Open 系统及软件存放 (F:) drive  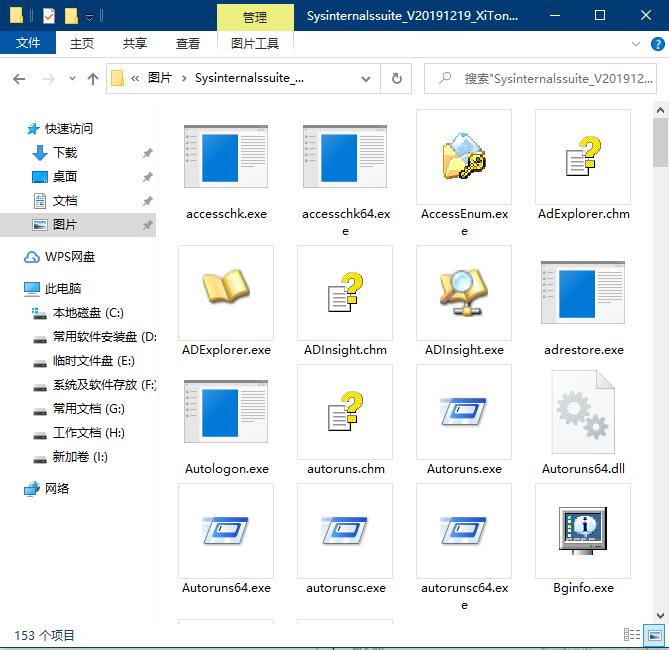[105, 385]
